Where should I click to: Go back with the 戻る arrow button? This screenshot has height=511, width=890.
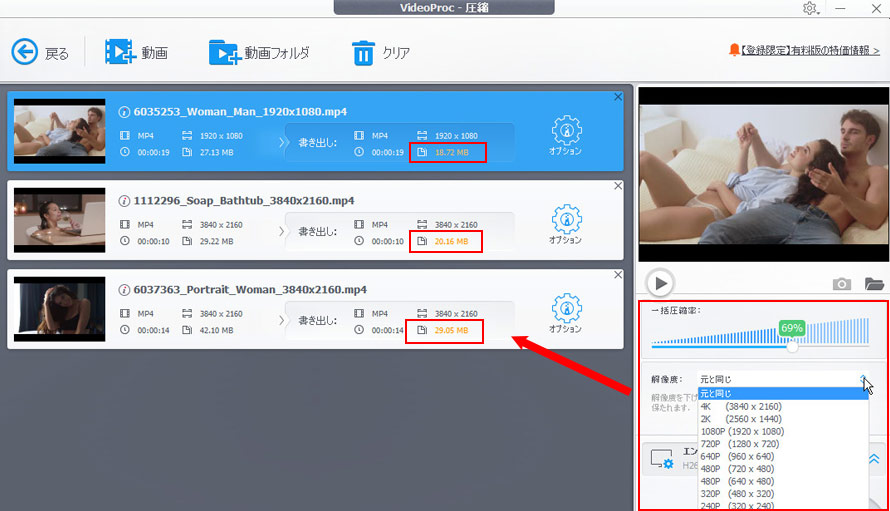click(x=24, y=52)
